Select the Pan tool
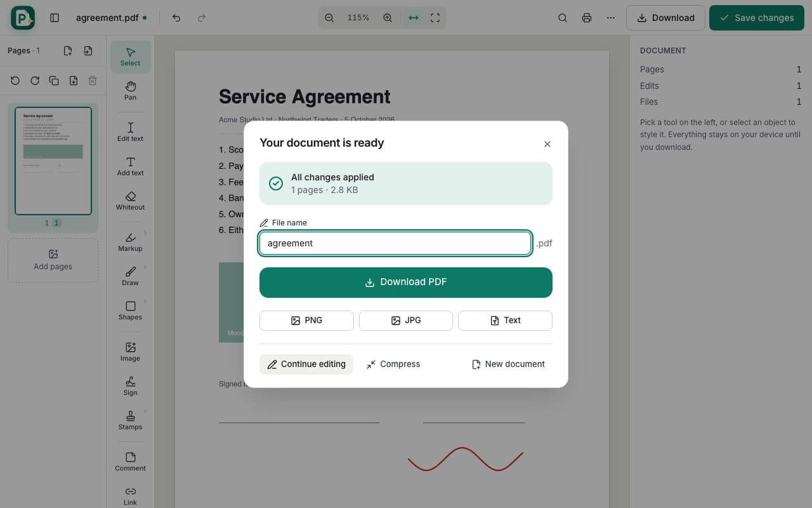The height and width of the screenshot is (508, 812). pyautogui.click(x=130, y=90)
